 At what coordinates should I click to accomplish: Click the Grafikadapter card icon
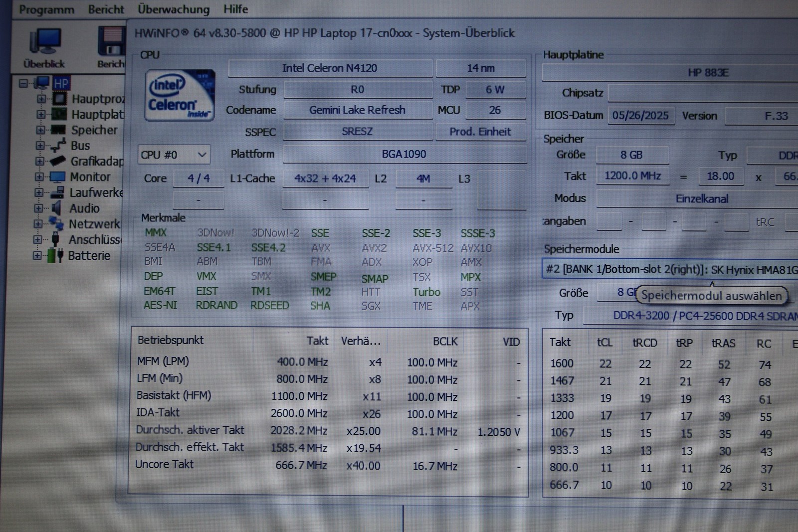(x=58, y=161)
